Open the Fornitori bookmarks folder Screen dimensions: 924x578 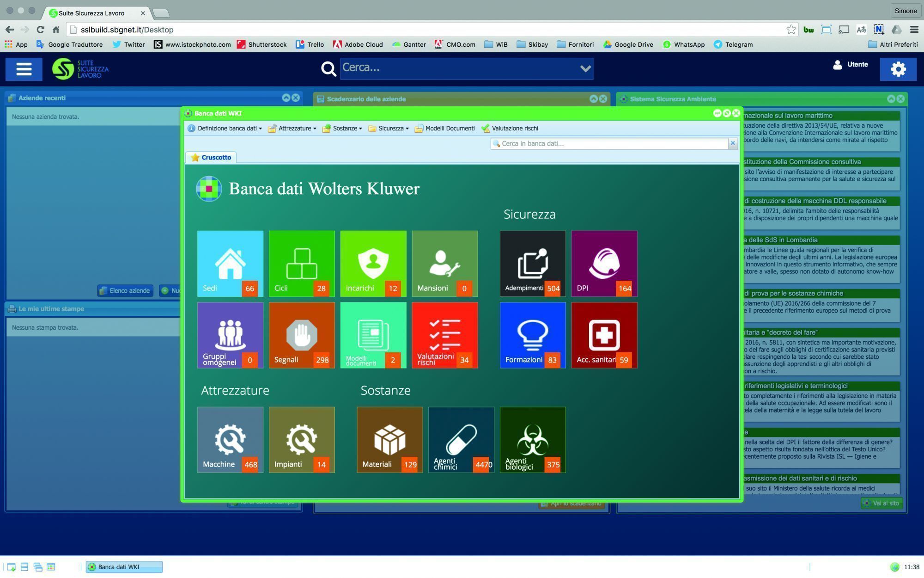pyautogui.click(x=575, y=44)
